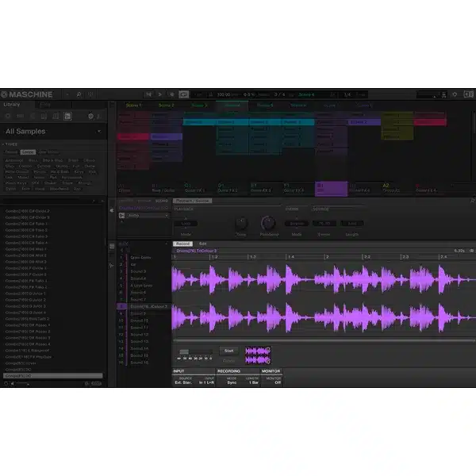Toggle the browser prehear speaker icon

coord(13,384)
